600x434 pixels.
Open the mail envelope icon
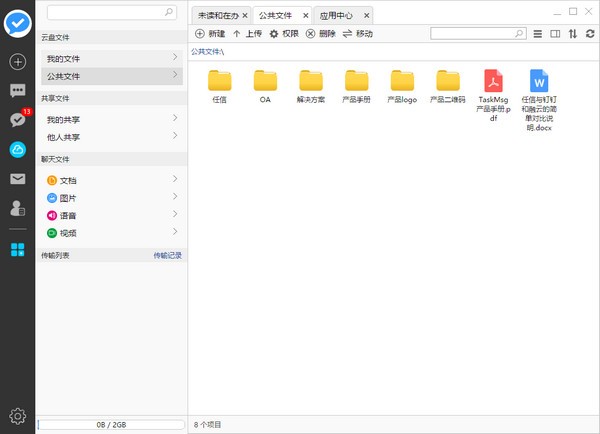click(17, 179)
